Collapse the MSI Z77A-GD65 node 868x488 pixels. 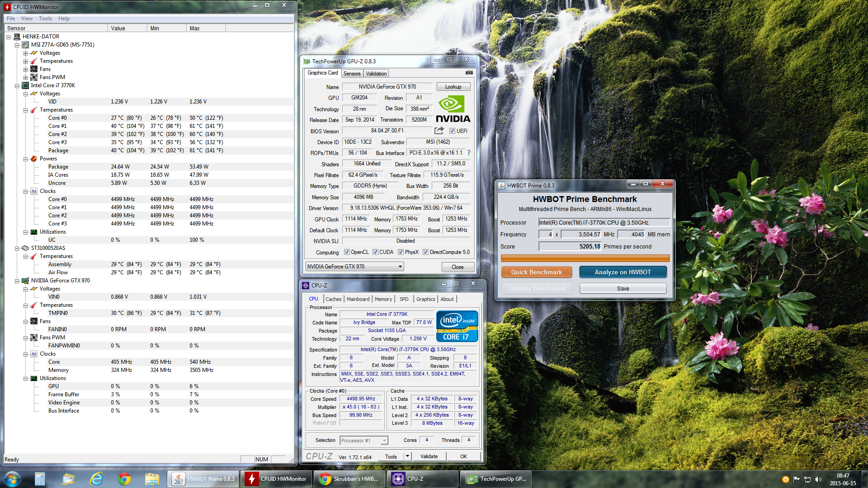(x=17, y=45)
